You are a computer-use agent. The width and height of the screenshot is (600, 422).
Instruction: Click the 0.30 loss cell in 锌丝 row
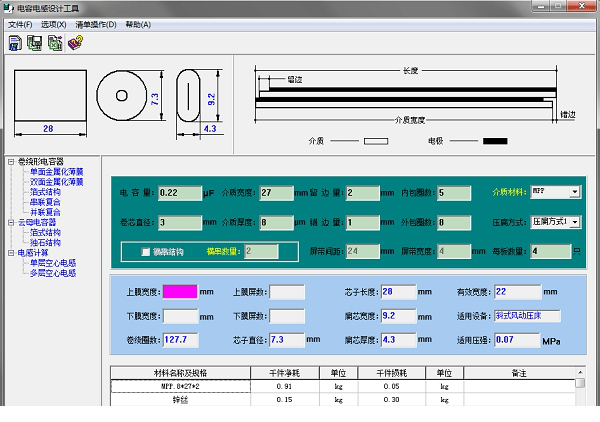pyautogui.click(x=392, y=400)
